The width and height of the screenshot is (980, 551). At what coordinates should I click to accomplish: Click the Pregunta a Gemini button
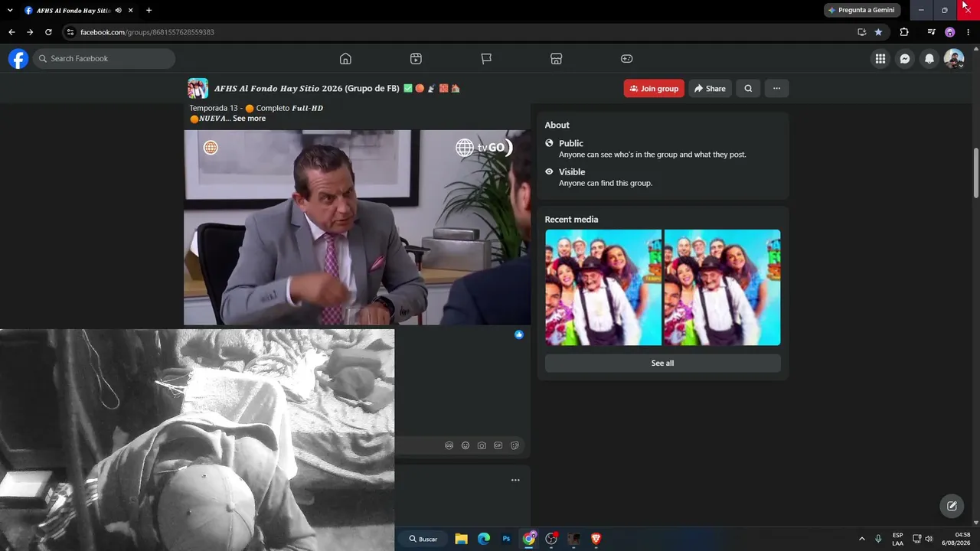point(862,10)
